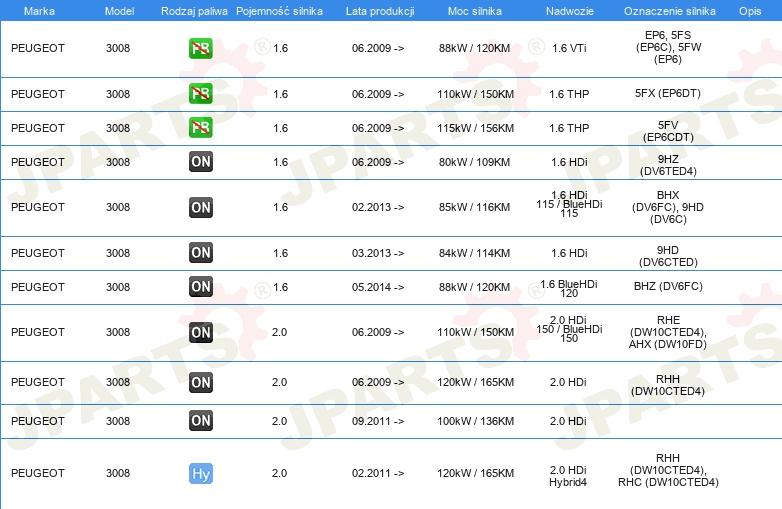
Task: Click the ON diesel icon in the 2.0 HDi 150 / BlueHDi 150 row
Action: (201, 333)
